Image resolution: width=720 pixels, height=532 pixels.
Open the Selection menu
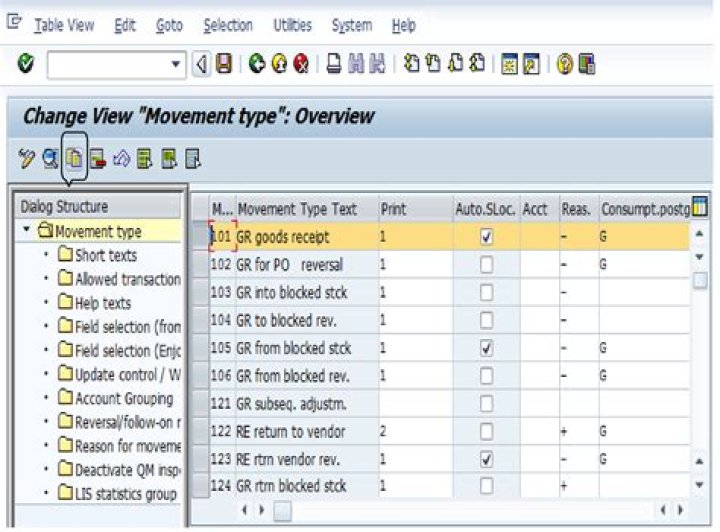pos(228,25)
